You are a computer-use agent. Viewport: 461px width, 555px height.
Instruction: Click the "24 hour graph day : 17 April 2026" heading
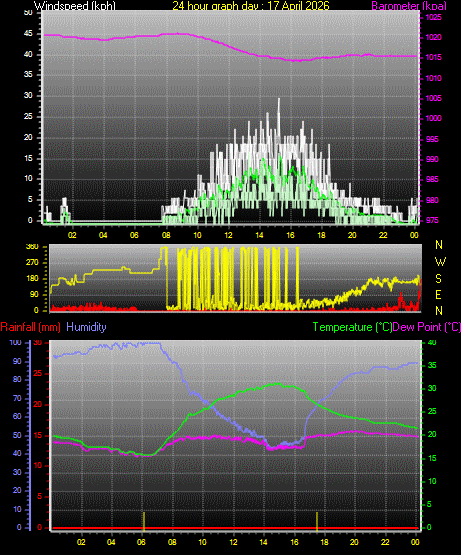coord(251,6)
